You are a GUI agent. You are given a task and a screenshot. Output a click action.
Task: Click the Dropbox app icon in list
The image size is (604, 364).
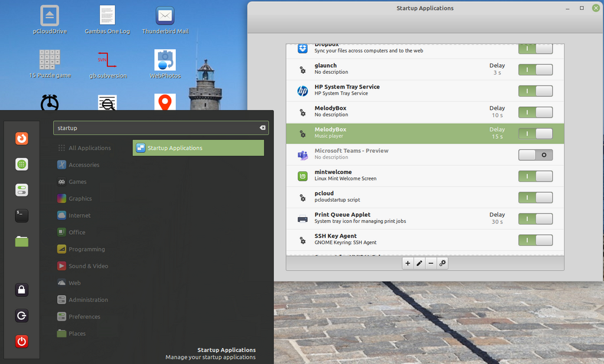pos(303,48)
